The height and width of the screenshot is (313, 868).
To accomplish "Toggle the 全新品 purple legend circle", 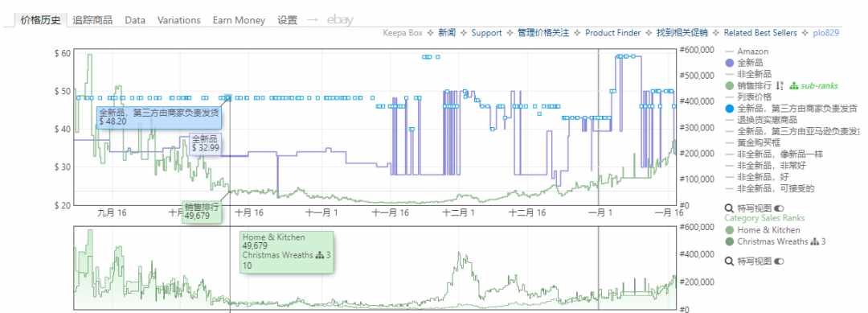I will pyautogui.click(x=730, y=63).
